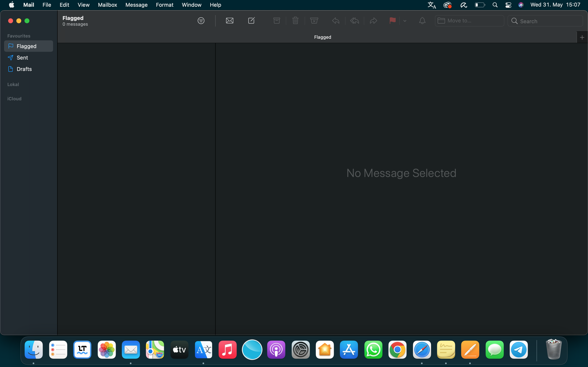The width and height of the screenshot is (588, 367).
Task: Open the Format menu
Action: 165,5
